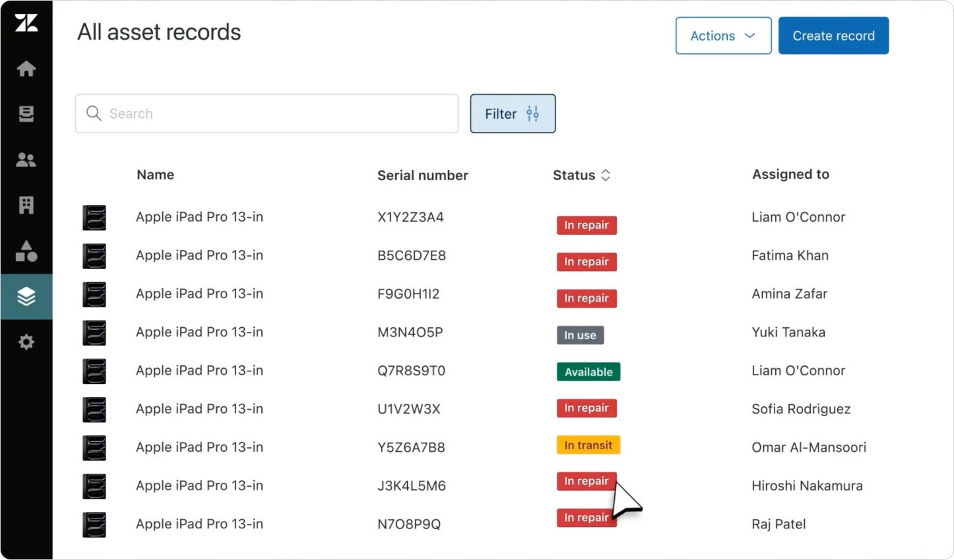The width and height of the screenshot is (954, 560).
Task: Click In repair badge for U1V2W3X
Action: click(587, 408)
